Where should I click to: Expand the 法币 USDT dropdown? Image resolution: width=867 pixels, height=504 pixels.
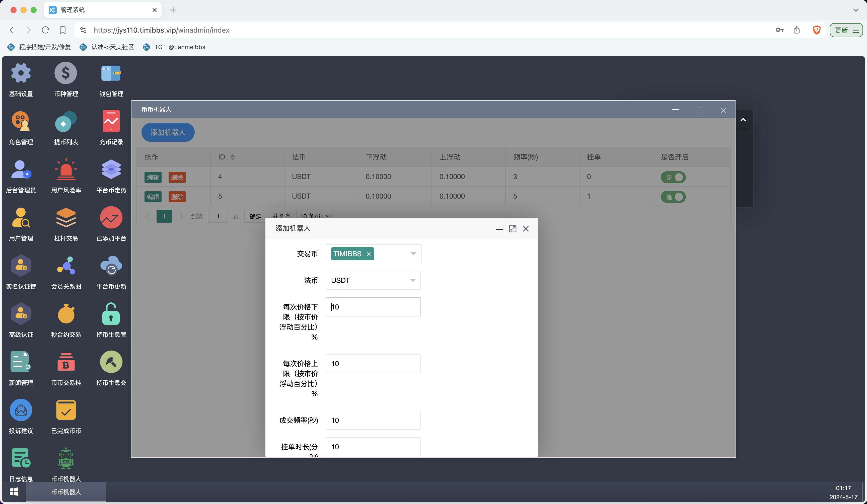[x=373, y=280]
